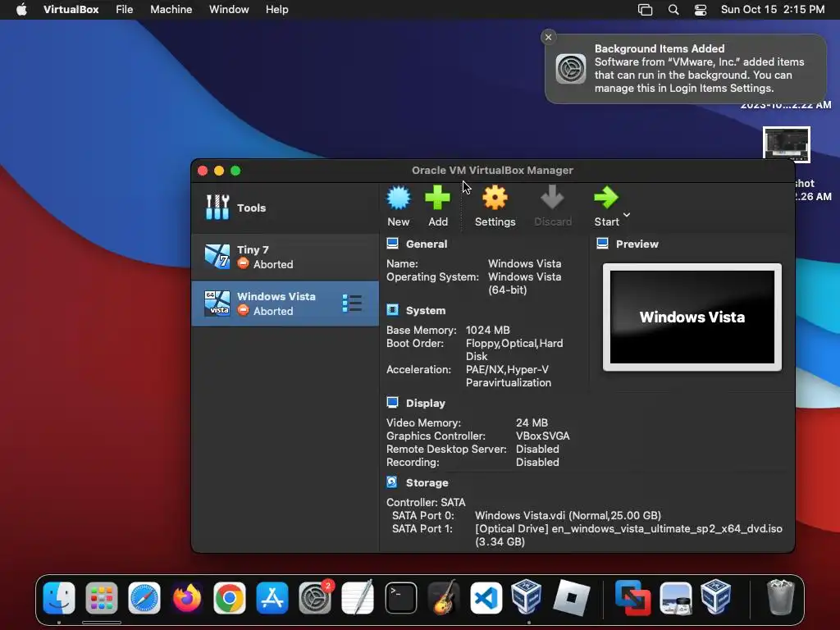Click the Windows Vista.vdi storage entry
This screenshot has height=630, width=840.
pyautogui.click(x=568, y=515)
